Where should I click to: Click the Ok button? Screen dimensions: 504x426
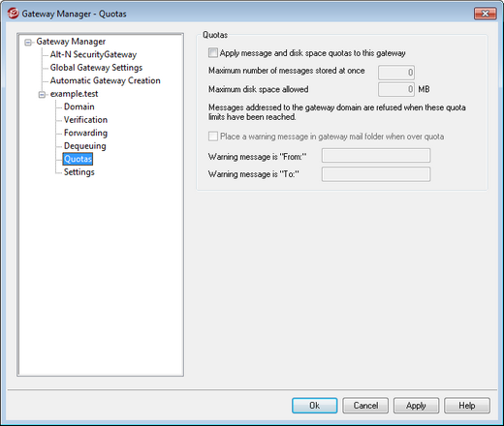(x=315, y=406)
